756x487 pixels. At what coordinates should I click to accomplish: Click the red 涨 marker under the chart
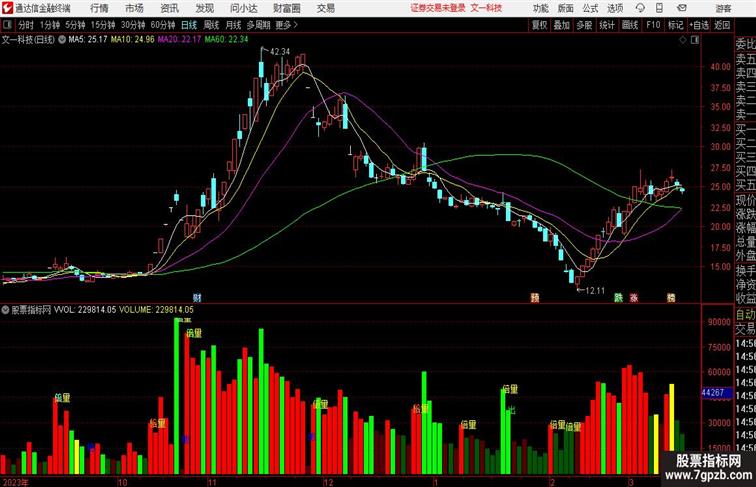coord(634,298)
